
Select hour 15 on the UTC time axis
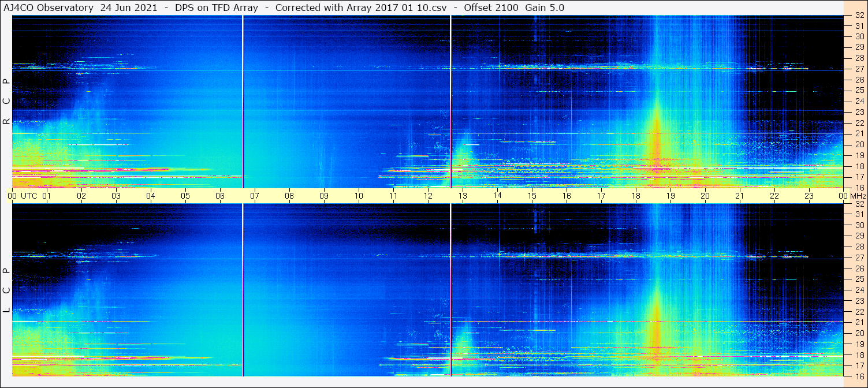coord(532,196)
